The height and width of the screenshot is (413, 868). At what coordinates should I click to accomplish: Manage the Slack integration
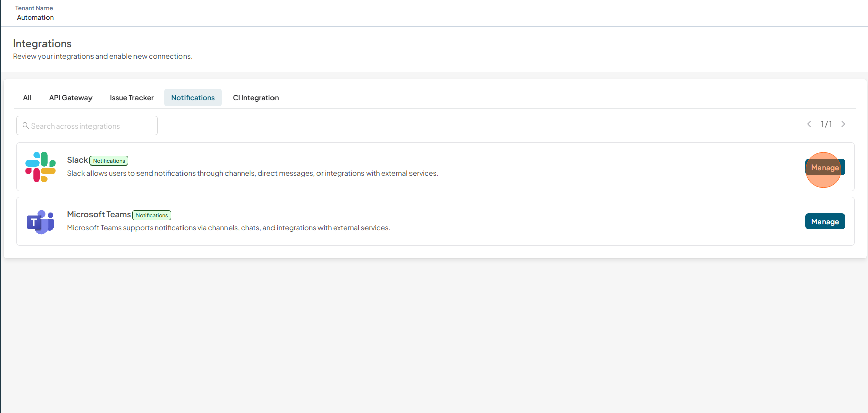click(x=825, y=167)
